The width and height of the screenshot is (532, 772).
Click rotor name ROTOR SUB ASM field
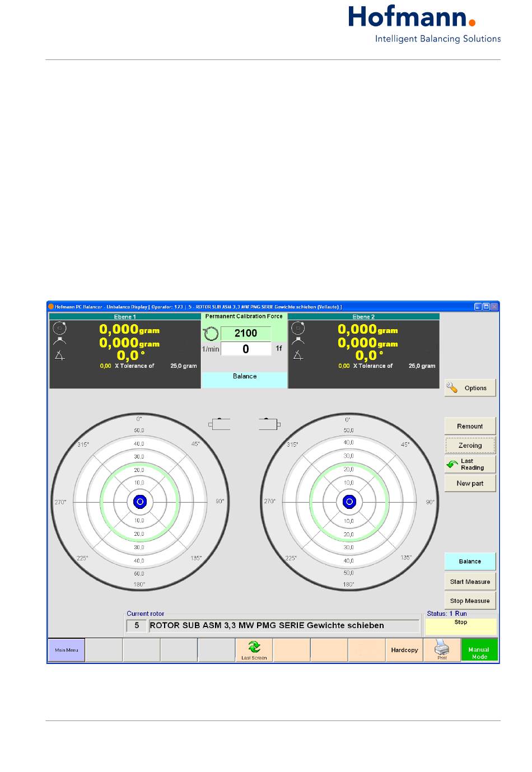(284, 625)
